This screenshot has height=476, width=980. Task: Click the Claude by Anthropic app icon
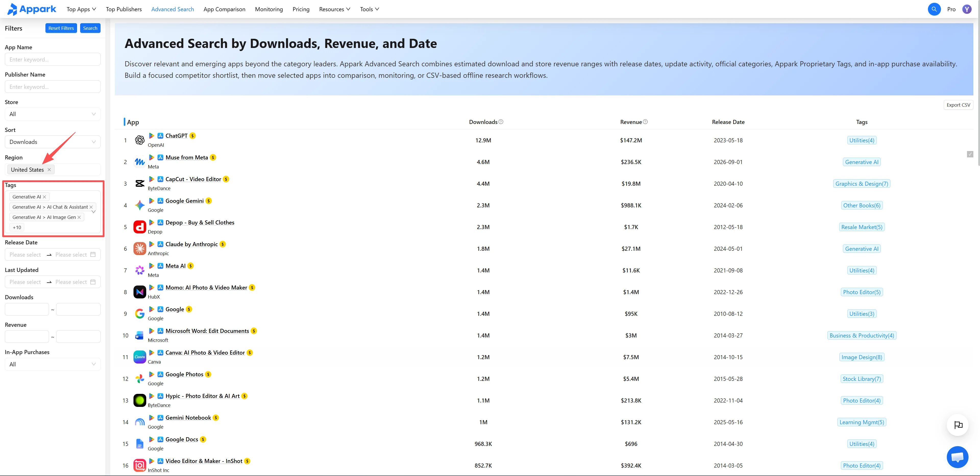[140, 249]
